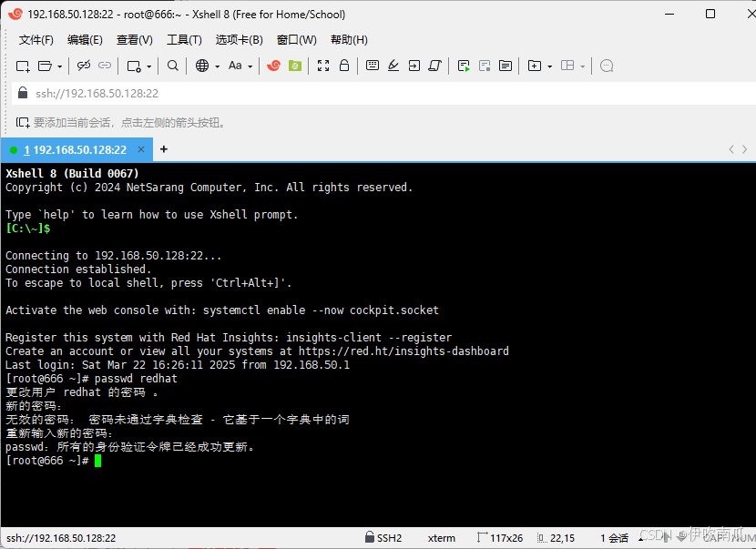Click the greyed stop logging icon

click(x=485, y=66)
